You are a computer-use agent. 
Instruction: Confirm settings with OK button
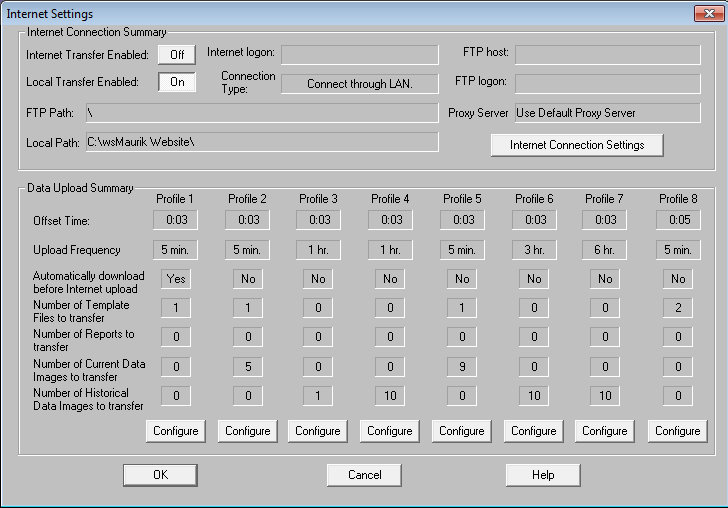point(160,475)
